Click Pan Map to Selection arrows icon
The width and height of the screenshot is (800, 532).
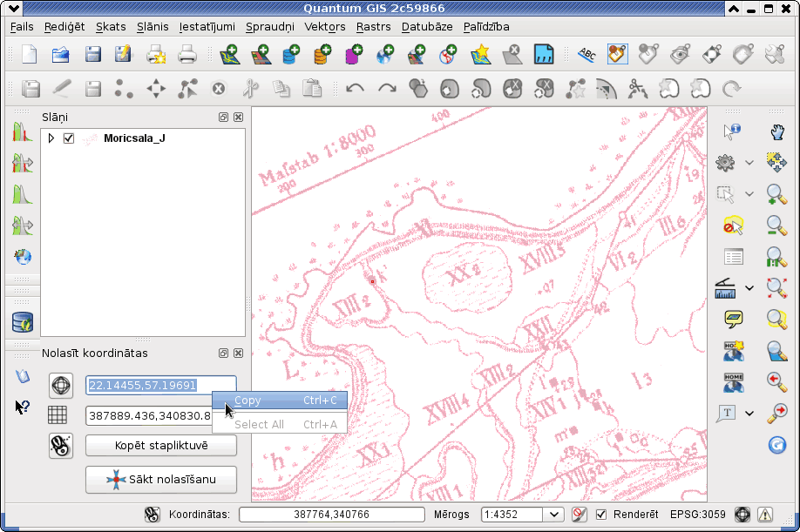point(776,163)
